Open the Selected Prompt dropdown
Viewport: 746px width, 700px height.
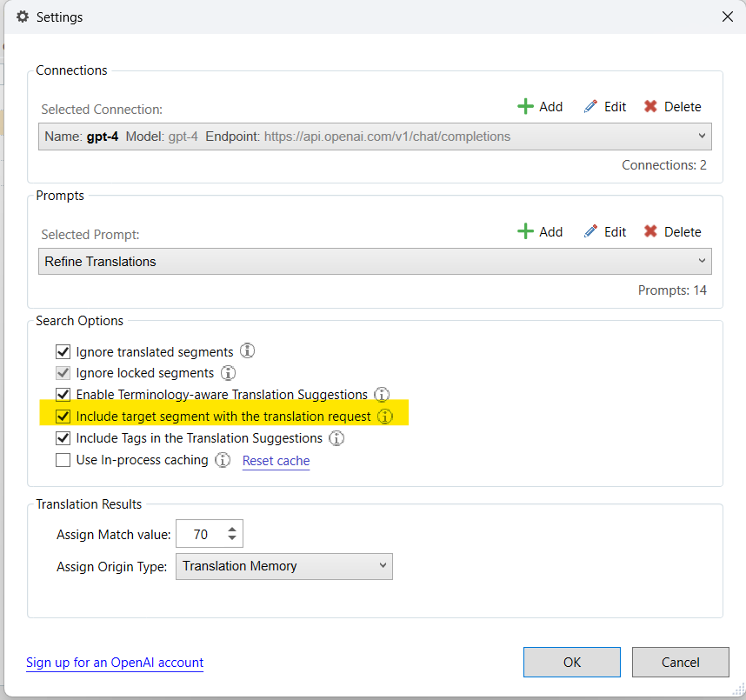[375, 261]
